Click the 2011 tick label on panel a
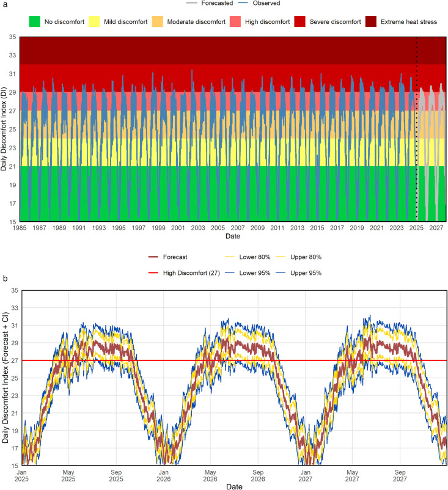 click(277, 228)
